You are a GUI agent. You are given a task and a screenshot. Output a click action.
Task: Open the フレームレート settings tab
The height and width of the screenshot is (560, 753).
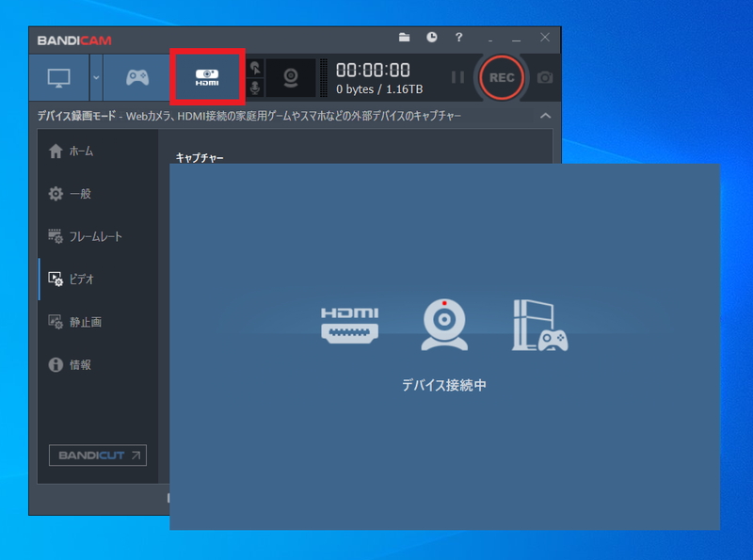pyautogui.click(x=98, y=236)
